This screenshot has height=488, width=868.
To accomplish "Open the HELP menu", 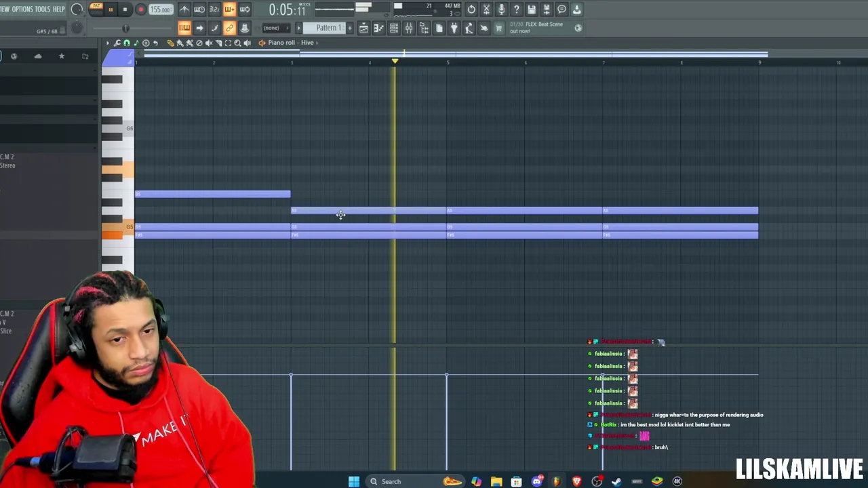I will click(x=59, y=9).
